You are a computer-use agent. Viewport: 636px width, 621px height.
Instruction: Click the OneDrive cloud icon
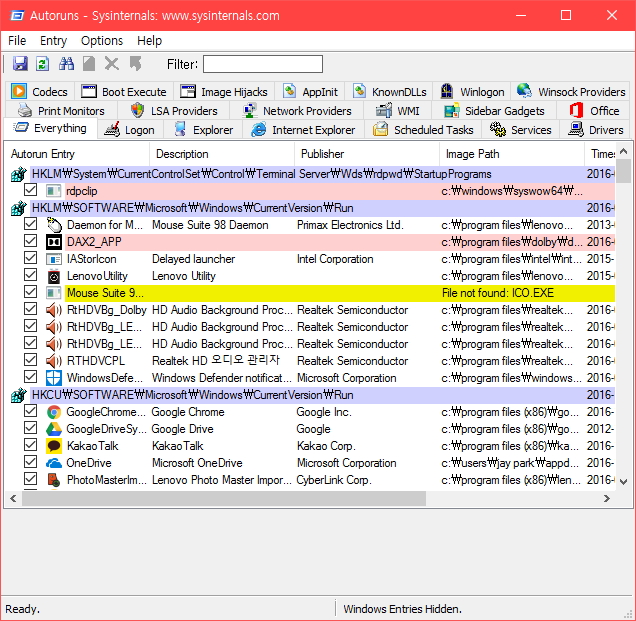54,463
